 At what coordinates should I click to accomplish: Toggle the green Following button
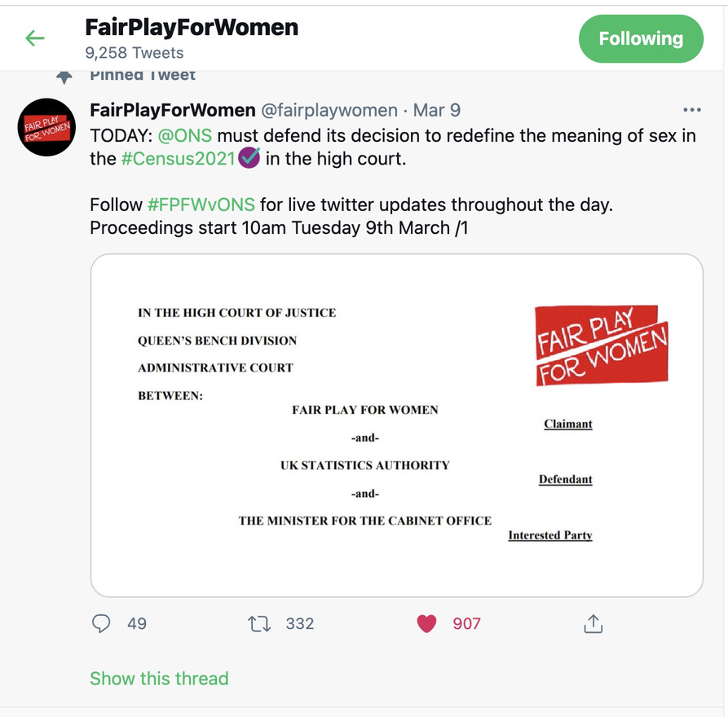(641, 38)
